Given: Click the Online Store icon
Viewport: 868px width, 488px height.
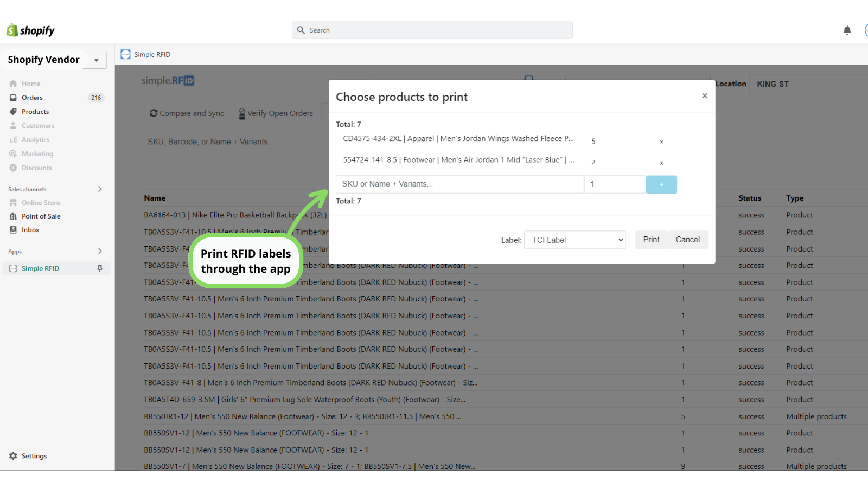Looking at the screenshot, I should (x=13, y=203).
